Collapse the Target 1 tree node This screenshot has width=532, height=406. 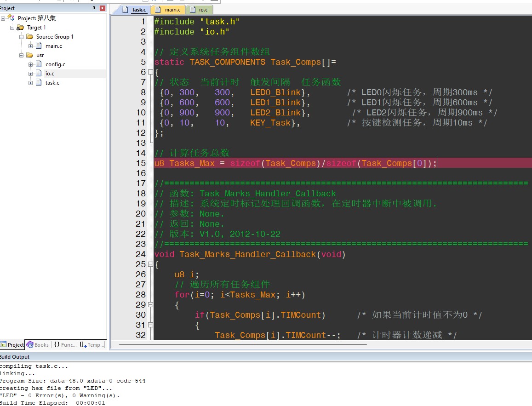[x=12, y=28]
